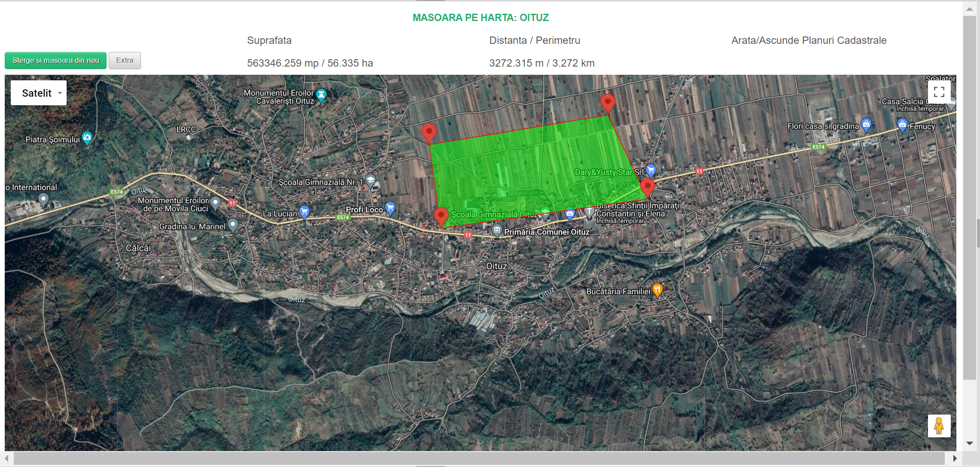The image size is (980, 467).
Task: Toggle Arata/Ascunde Planuri Cadastrale
Action: tap(808, 40)
